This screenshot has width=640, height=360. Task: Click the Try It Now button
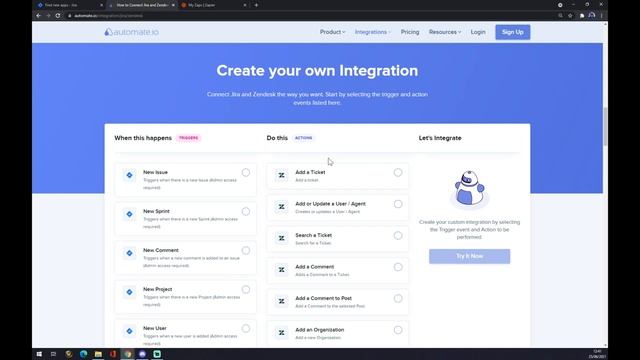469,256
